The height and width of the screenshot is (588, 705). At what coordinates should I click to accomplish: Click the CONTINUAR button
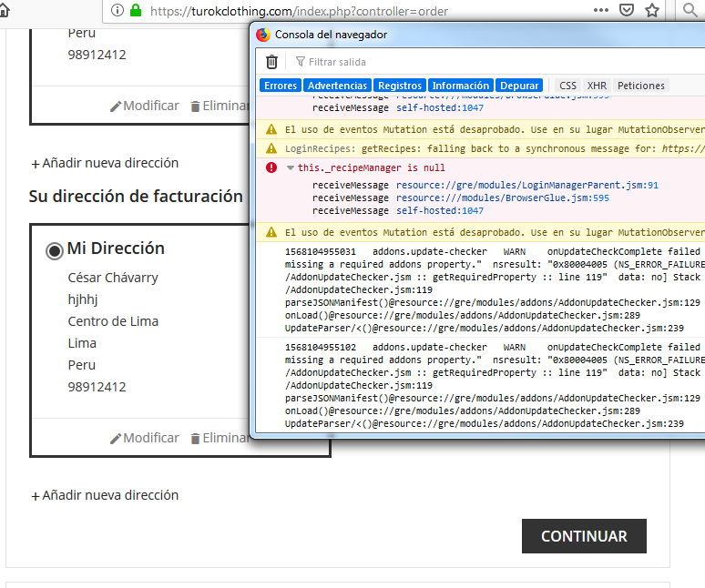[584, 536]
